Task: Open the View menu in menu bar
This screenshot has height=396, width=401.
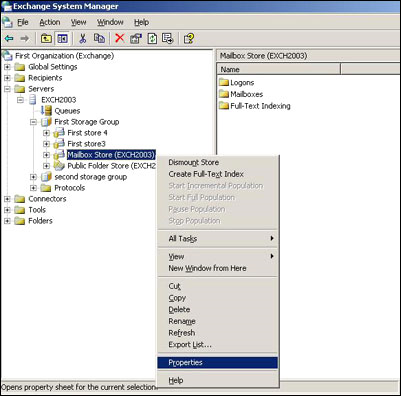Action: [x=78, y=22]
